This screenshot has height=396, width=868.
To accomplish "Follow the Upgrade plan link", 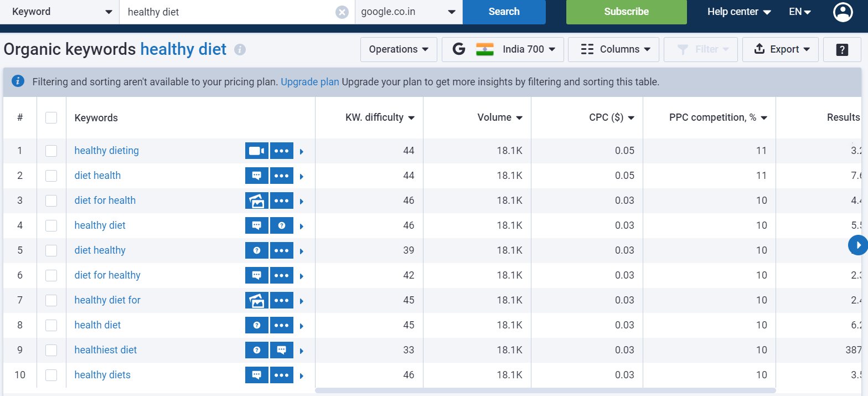I will (x=309, y=82).
